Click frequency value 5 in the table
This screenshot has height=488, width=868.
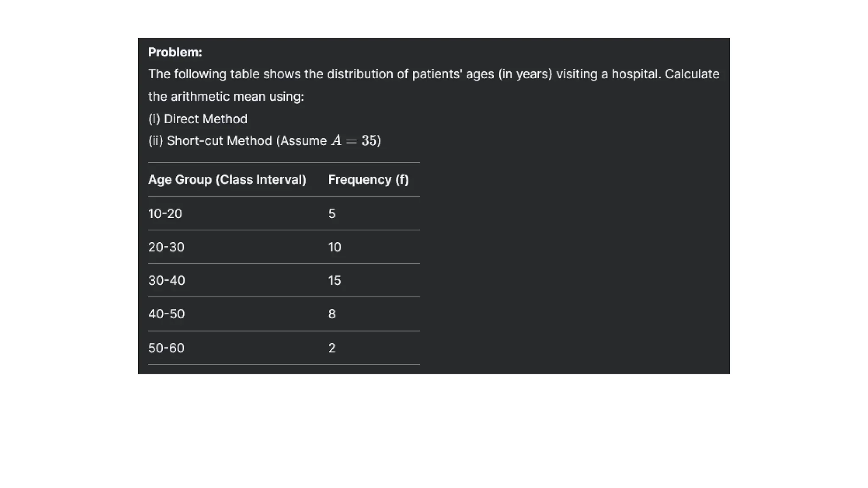[x=332, y=213]
